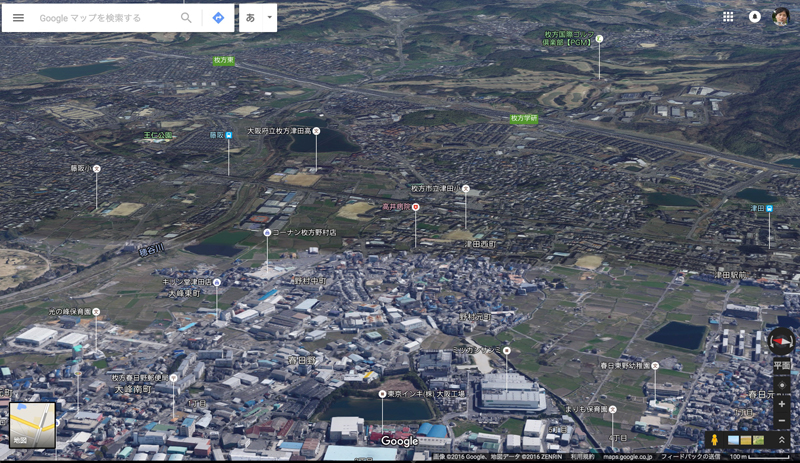The image size is (800, 463).
Task: Open directions with the blue arrow icon
Action: tap(218, 18)
